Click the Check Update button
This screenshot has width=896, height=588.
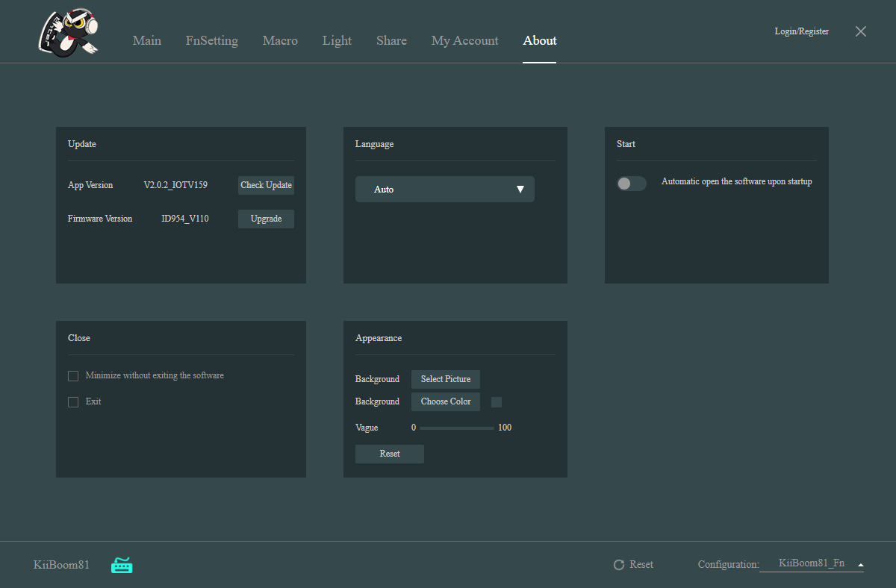click(x=266, y=185)
